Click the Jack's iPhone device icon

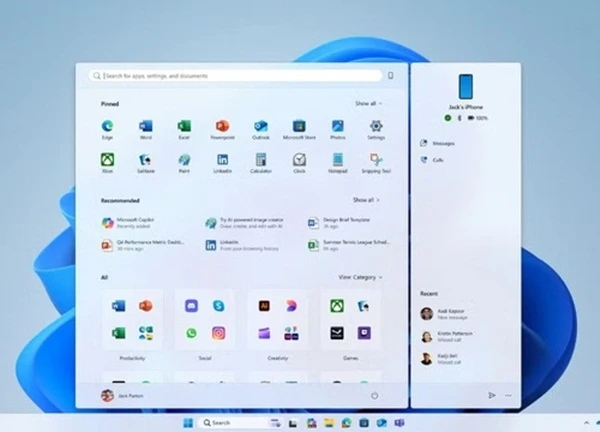tap(466, 86)
